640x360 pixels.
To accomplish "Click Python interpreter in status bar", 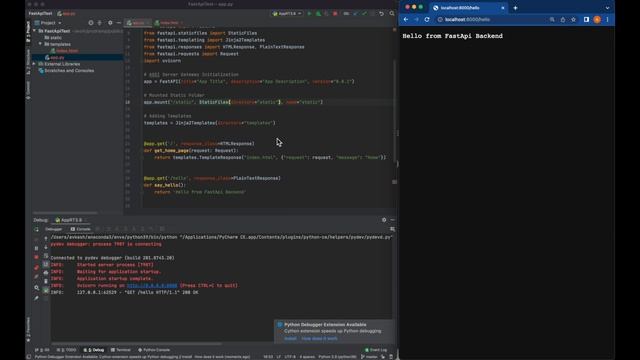I will pos(338,357).
